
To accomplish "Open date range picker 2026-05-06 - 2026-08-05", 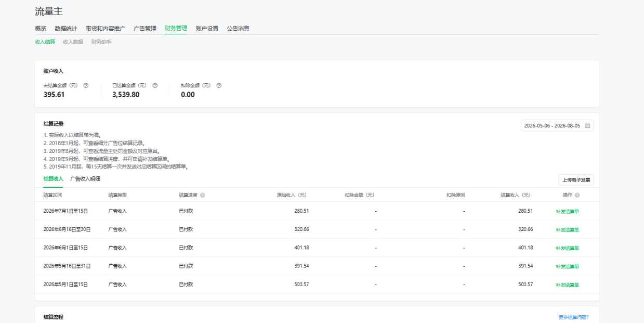I will tap(557, 125).
